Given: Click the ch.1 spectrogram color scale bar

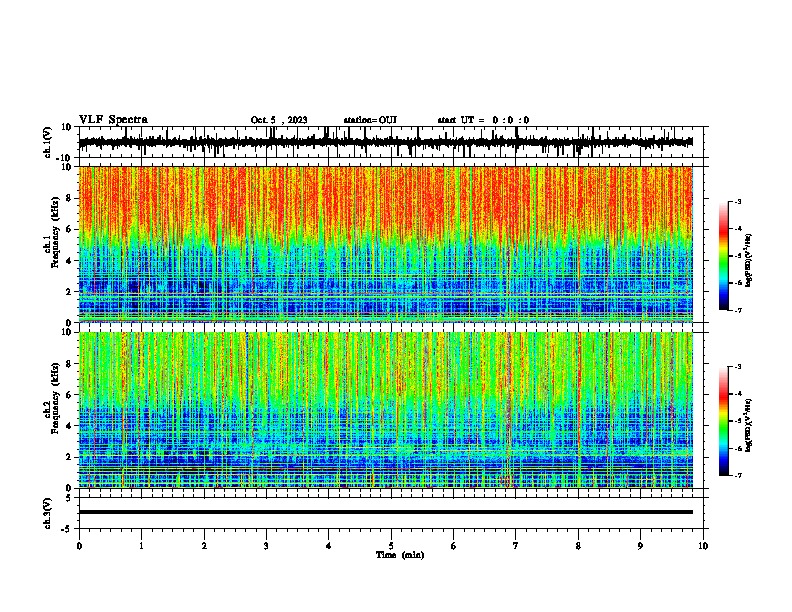Looking at the screenshot, I should point(724,256).
